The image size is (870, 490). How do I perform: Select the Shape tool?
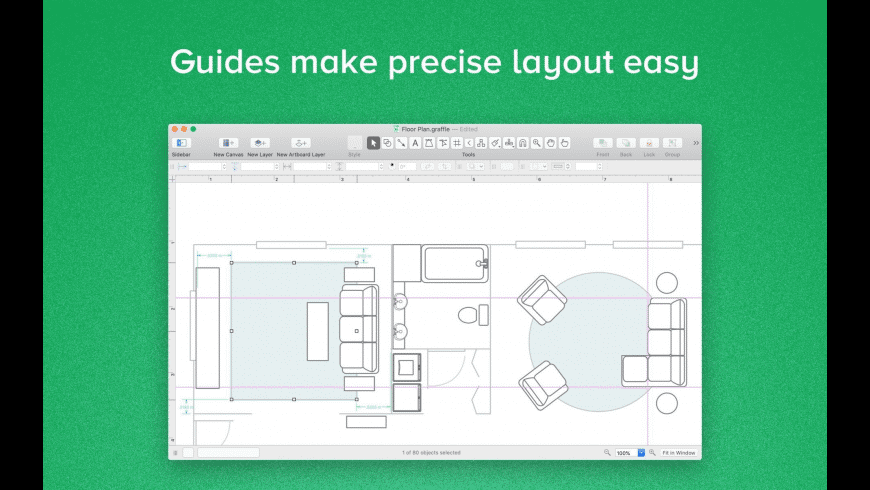coord(387,143)
